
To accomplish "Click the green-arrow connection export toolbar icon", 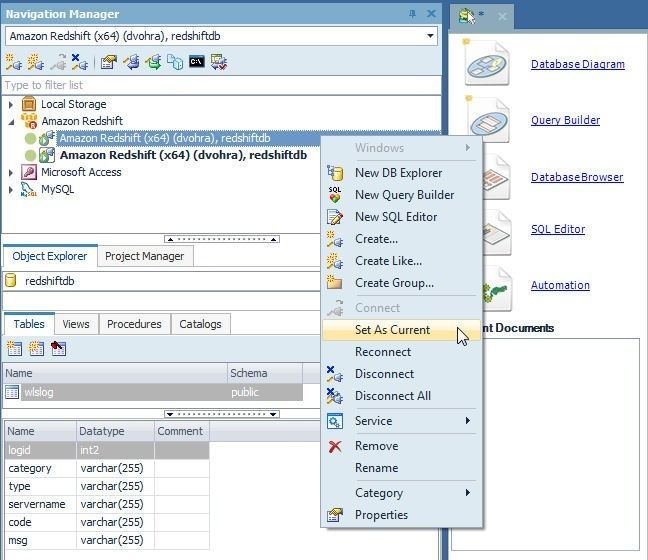I will click(153, 62).
